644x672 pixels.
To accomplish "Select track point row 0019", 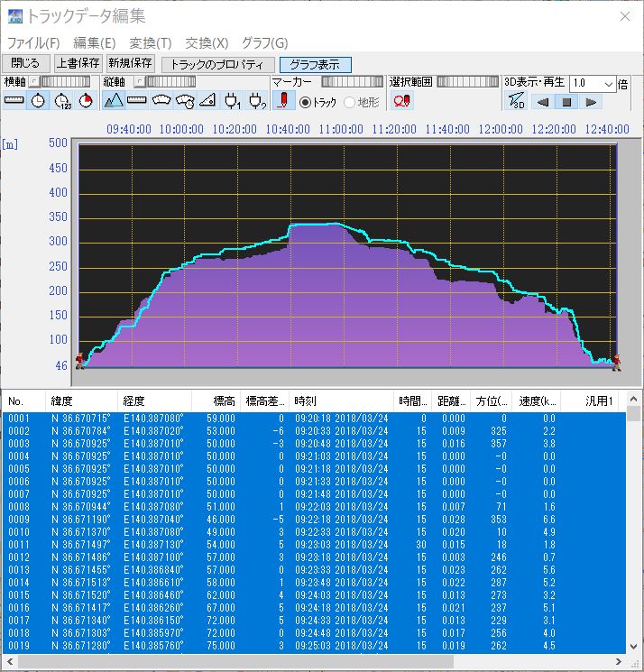I will pyautogui.click(x=314, y=646).
